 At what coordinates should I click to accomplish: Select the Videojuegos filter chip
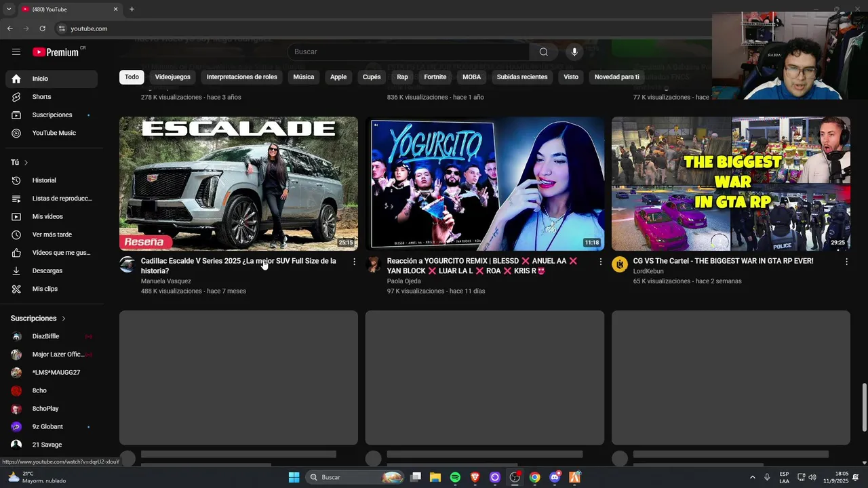pos(173,77)
